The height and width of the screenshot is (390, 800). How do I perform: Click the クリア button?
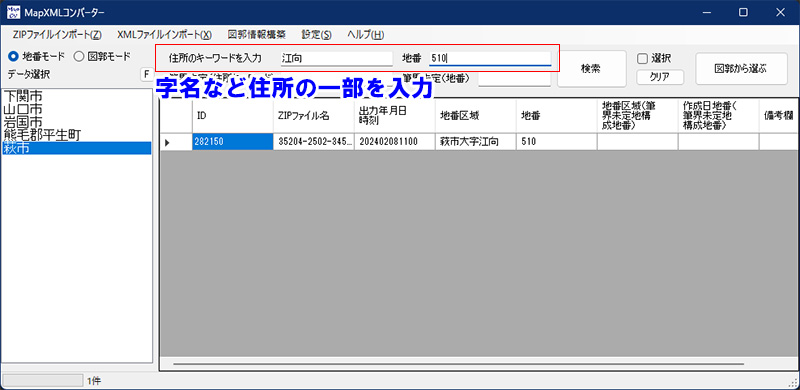tap(660, 78)
